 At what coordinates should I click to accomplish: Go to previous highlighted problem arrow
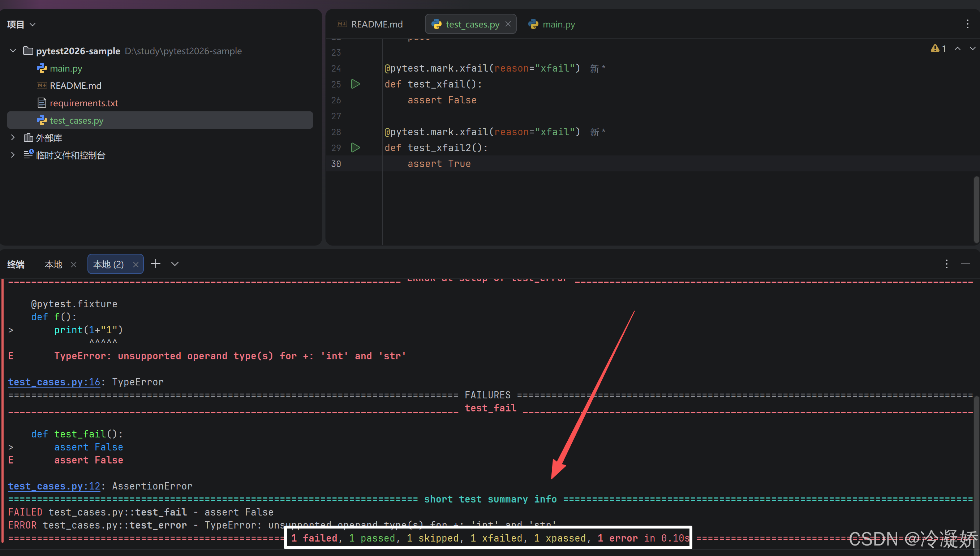tap(958, 48)
